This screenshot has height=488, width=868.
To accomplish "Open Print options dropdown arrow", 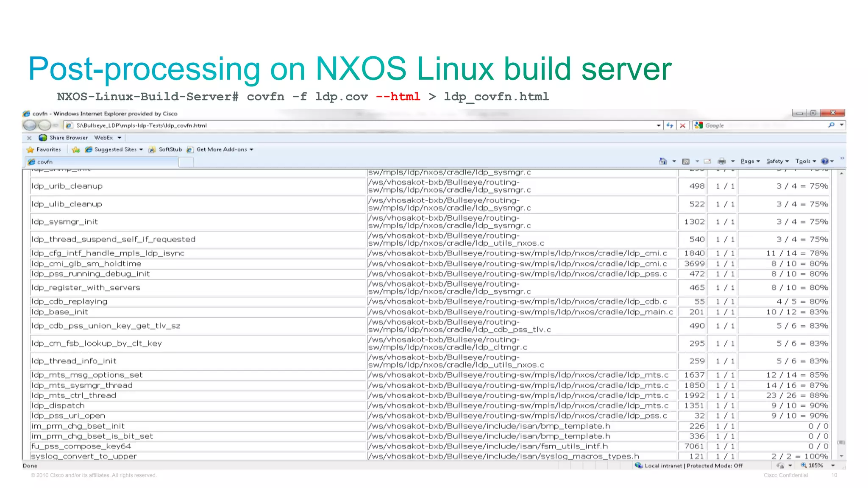I will [x=733, y=161].
